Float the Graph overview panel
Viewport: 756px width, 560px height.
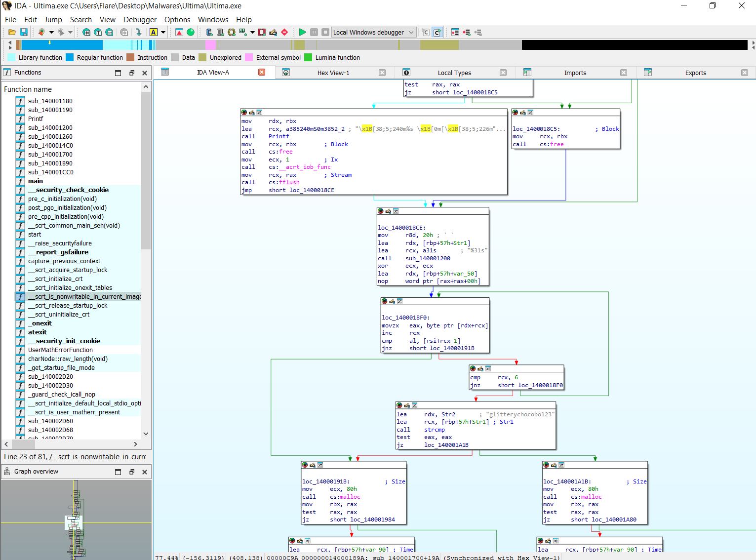(131, 472)
